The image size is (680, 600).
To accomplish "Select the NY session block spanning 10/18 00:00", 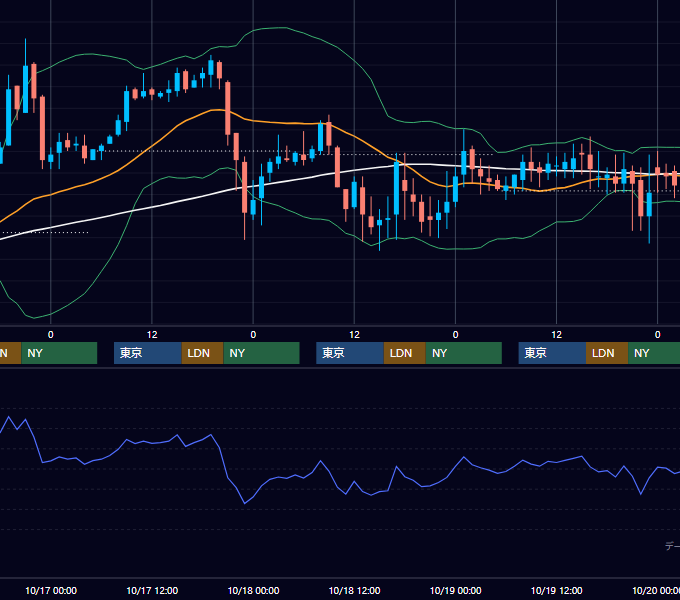I will click(x=262, y=353).
